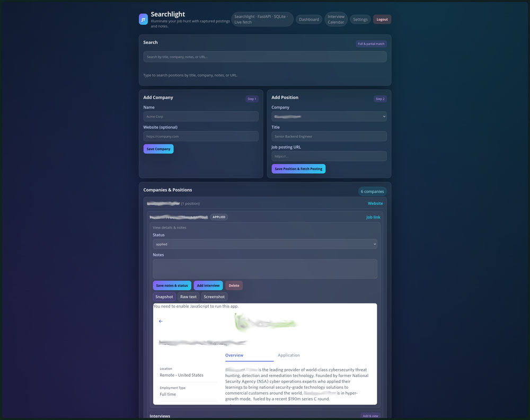
Task: Open the Interview Calendar page
Action: tap(336, 20)
